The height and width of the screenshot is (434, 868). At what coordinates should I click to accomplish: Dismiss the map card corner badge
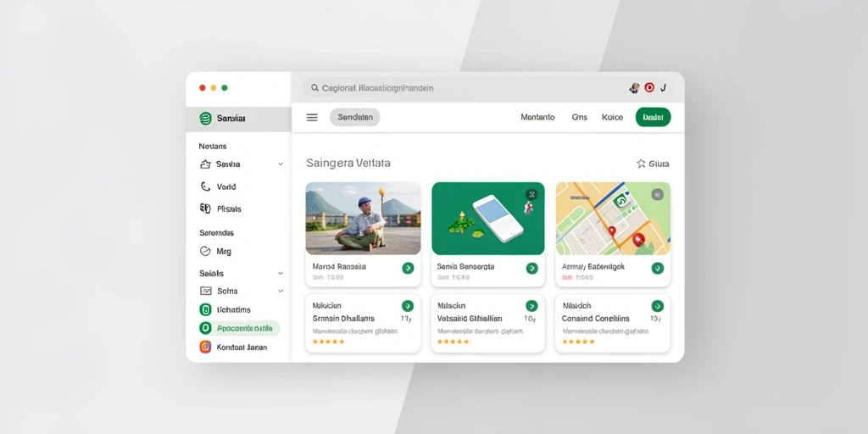(x=657, y=194)
